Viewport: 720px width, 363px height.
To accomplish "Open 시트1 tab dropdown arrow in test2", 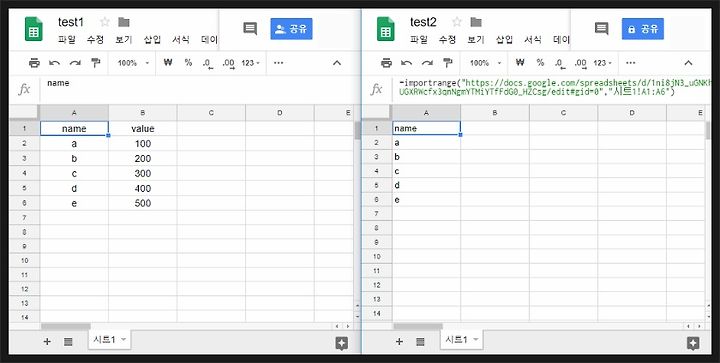I will pyautogui.click(x=475, y=340).
